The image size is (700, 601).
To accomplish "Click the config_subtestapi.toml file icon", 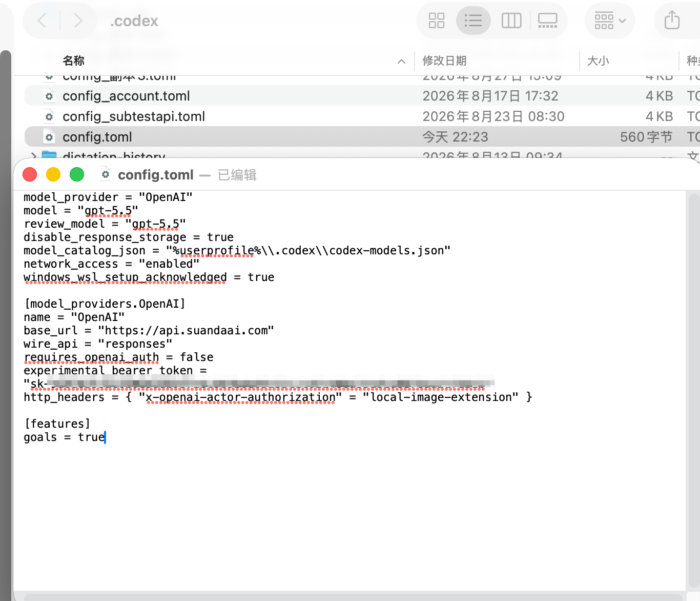I will click(x=49, y=116).
